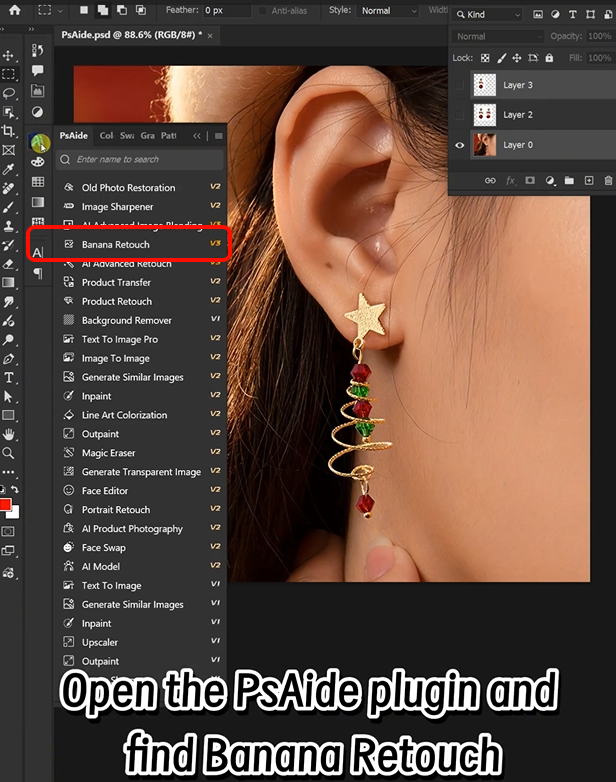616x782 pixels.
Task: Open the PsAide panel flyout menu
Action: [218, 136]
